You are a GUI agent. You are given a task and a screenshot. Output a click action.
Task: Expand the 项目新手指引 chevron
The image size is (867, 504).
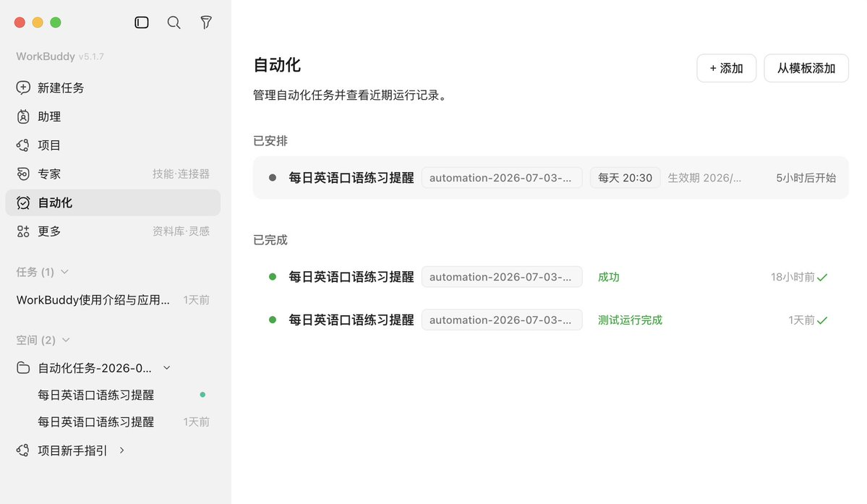121,450
